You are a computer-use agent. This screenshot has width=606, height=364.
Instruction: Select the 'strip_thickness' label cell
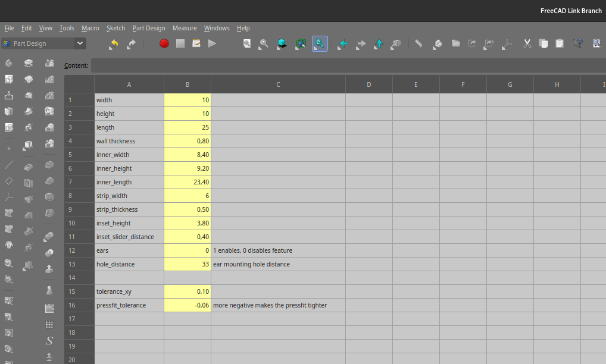pyautogui.click(x=129, y=209)
